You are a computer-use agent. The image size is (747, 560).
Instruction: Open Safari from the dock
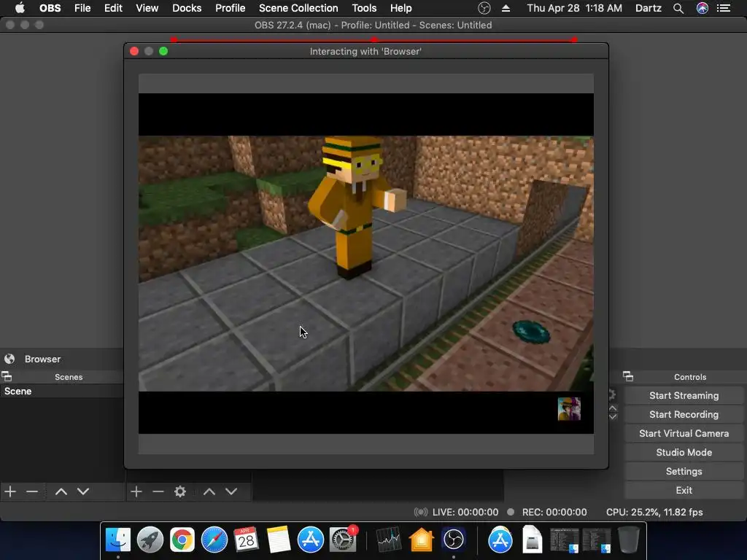(214, 540)
